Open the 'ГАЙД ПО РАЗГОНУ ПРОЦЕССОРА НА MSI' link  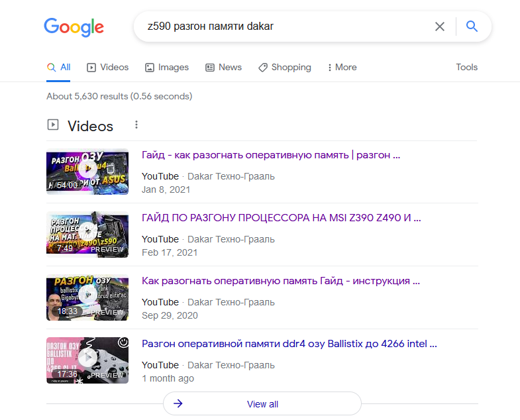[x=281, y=218]
